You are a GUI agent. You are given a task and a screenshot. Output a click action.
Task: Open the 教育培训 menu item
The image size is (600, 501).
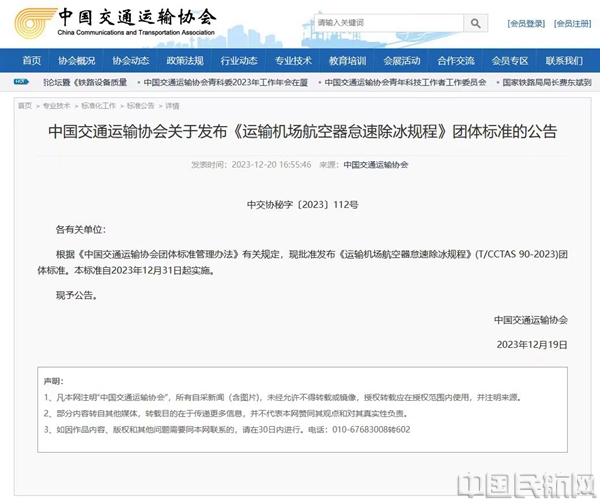click(347, 60)
